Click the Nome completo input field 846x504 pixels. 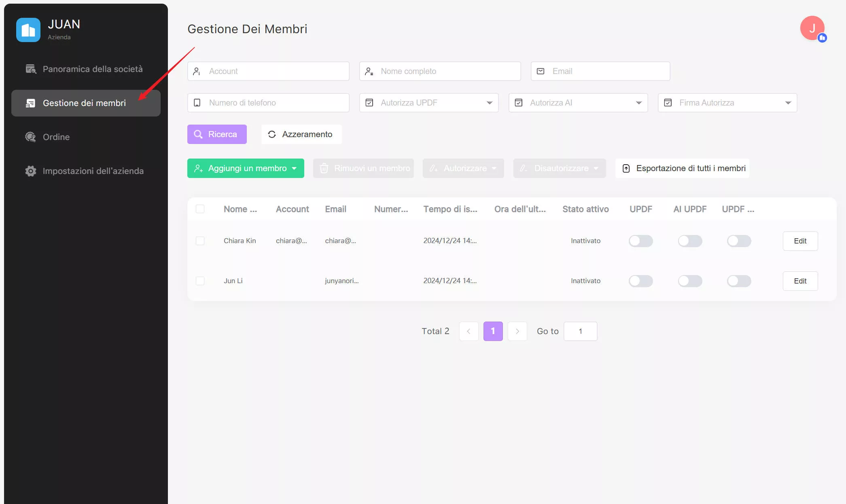click(x=440, y=71)
